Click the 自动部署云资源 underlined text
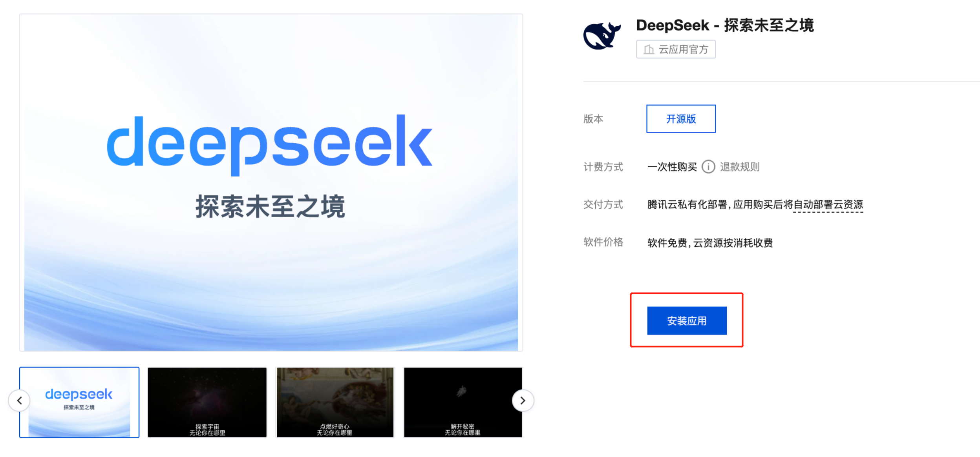Image resolution: width=980 pixels, height=457 pixels. (828, 204)
